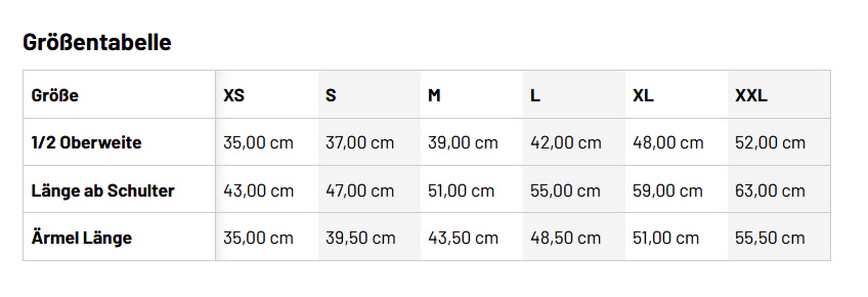868x297 pixels.
Task: Select the 42,00 cm Oberweite value
Action: [566, 143]
